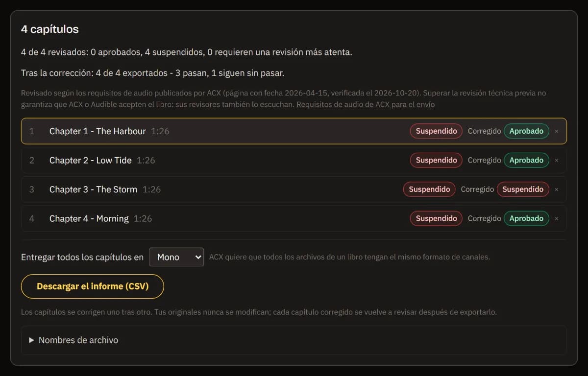Expand the Nombres de archivo section
This screenshot has width=588, height=376.
pos(294,340)
